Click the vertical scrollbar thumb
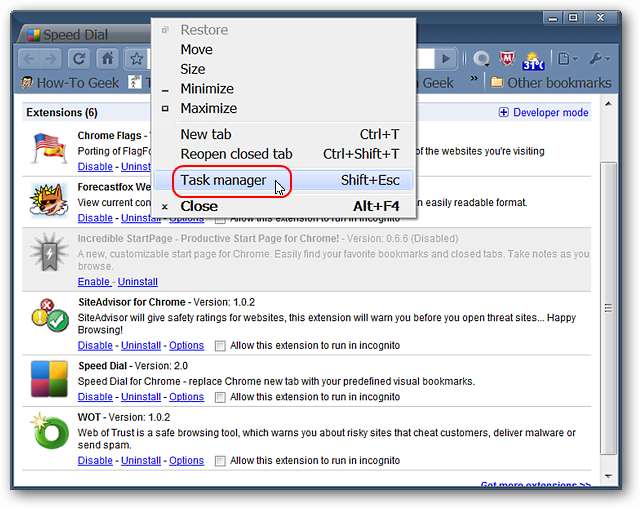 pos(608,308)
